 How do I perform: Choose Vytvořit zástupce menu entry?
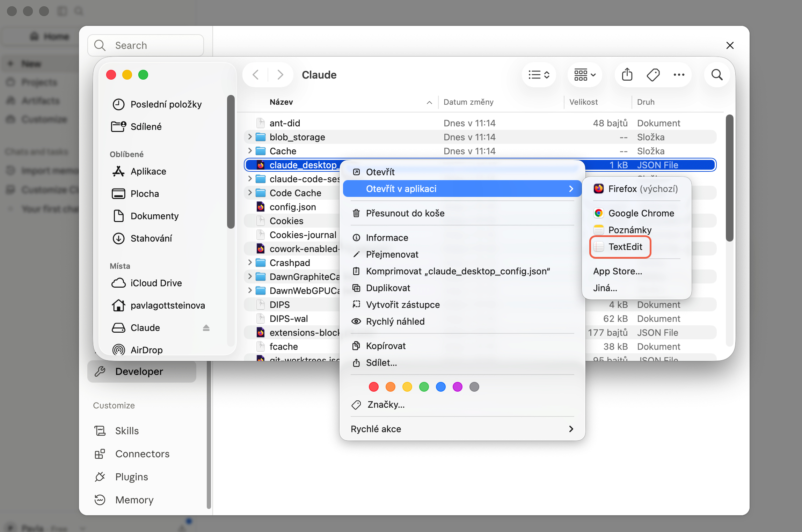click(462, 305)
